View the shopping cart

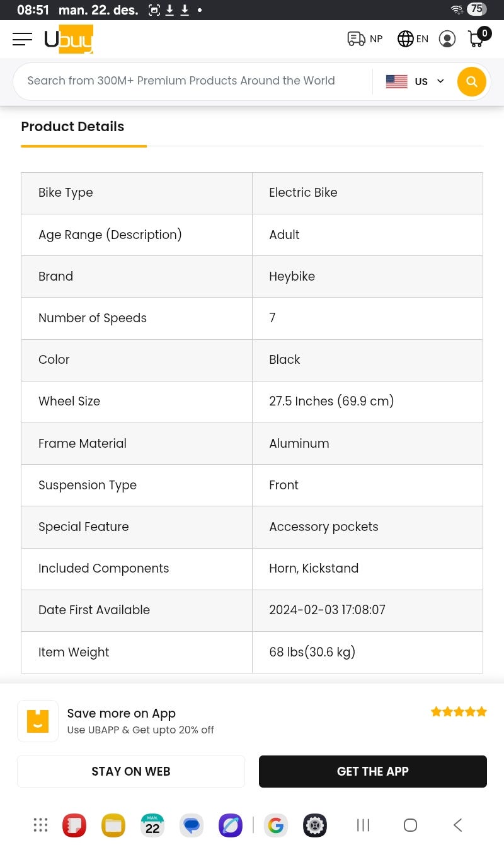478,38
